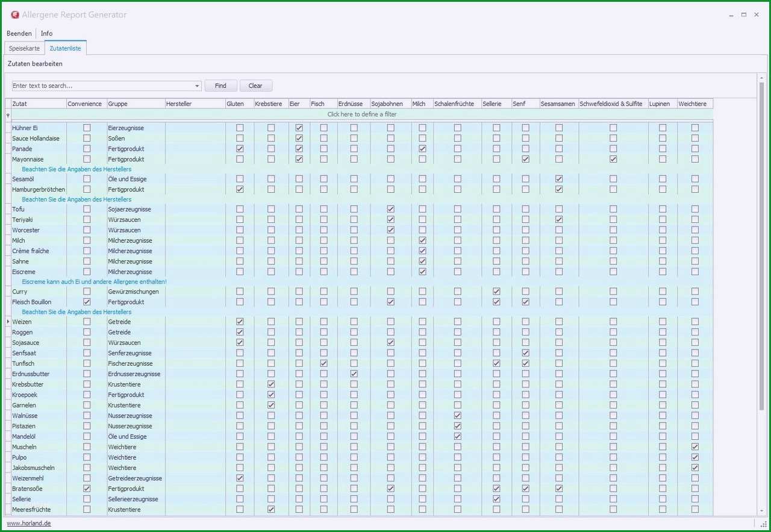Select the Hamburgerbrötchen ingredient cell
The width and height of the screenshot is (771, 532).
(x=39, y=190)
